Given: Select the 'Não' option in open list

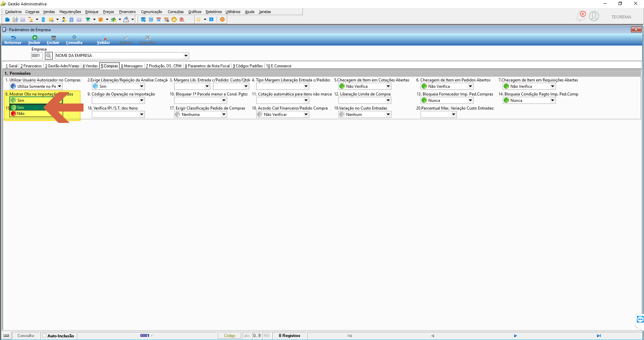Looking at the screenshot, I should coord(36,114).
